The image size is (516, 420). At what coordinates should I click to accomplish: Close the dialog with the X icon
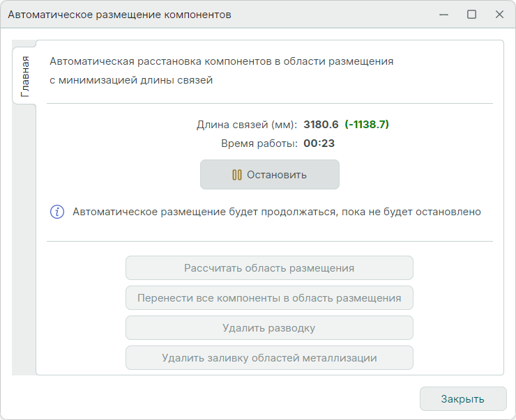tap(499, 14)
